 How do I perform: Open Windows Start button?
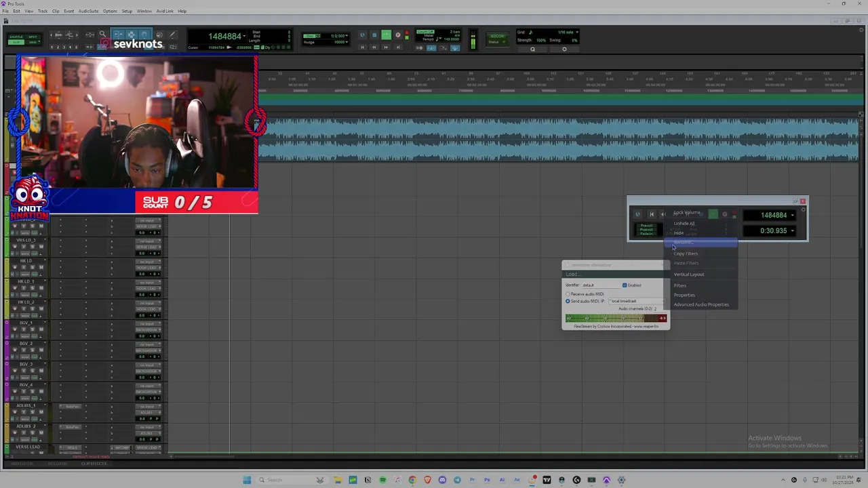247,480
